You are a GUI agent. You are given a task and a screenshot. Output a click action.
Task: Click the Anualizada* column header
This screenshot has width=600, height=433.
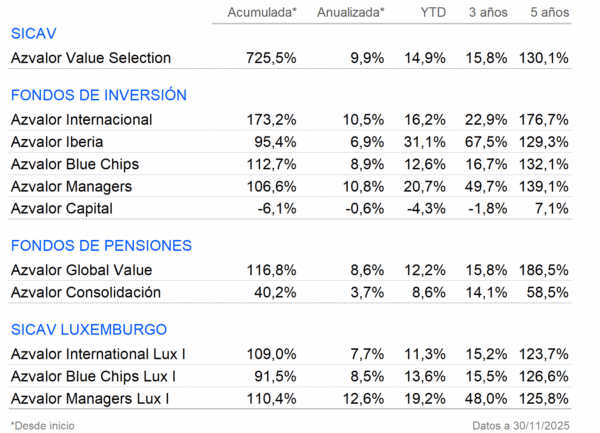(x=350, y=11)
